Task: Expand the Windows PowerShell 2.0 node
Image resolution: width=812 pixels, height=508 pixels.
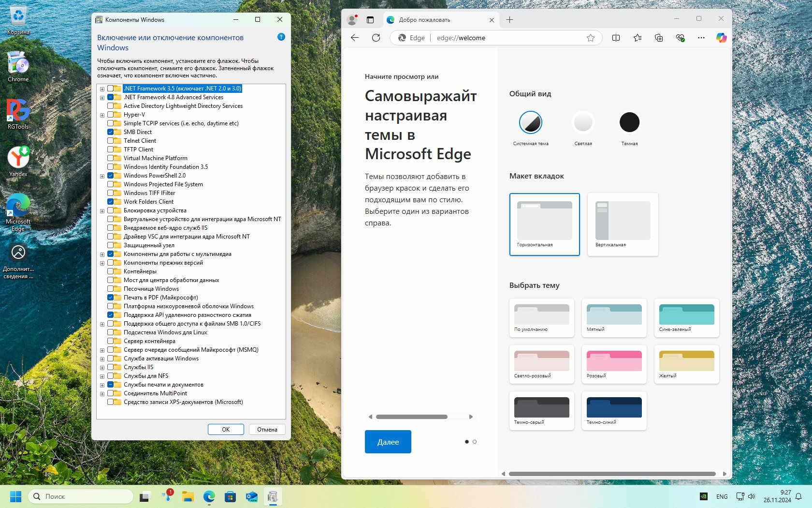Action: tap(102, 176)
